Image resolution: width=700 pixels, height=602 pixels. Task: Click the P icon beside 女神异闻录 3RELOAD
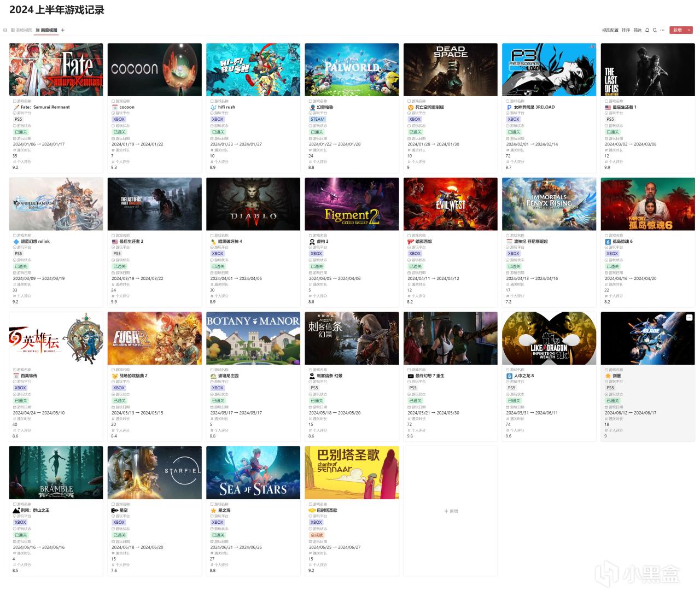(x=509, y=107)
